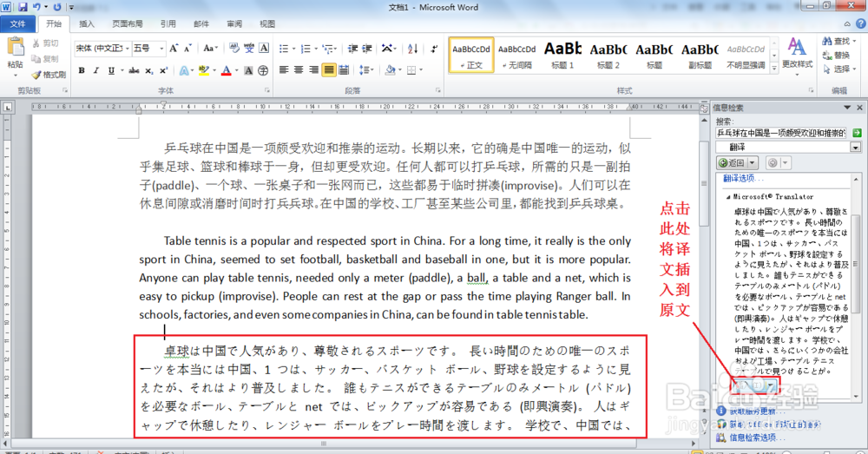Click the Sort A-Z icon
The width and height of the screenshot is (868, 454).
(412, 49)
